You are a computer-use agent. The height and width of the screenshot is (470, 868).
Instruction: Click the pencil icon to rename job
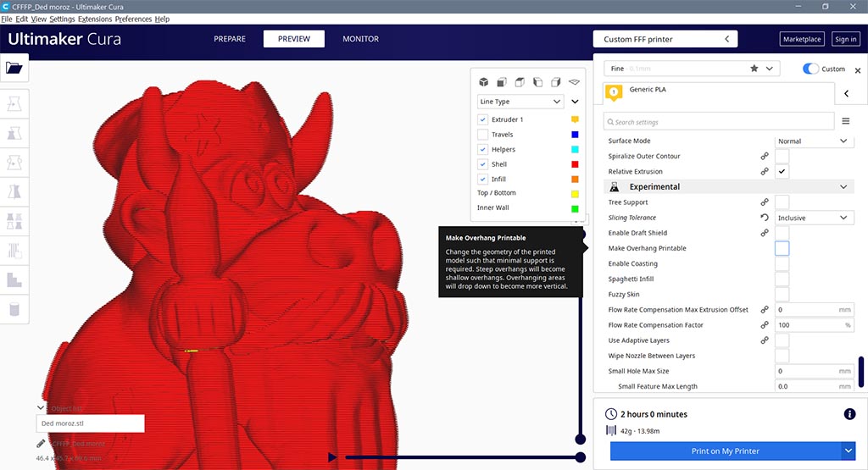click(42, 443)
